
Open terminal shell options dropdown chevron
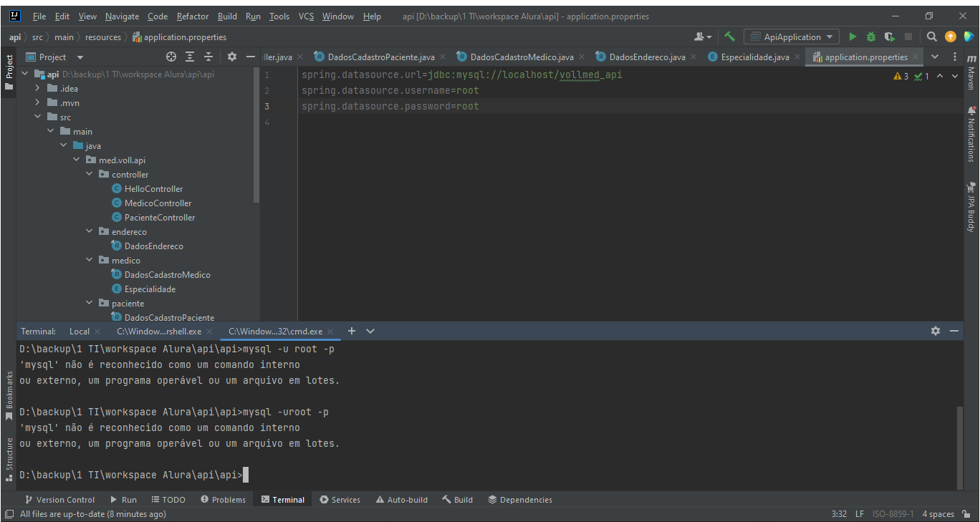pyautogui.click(x=370, y=331)
